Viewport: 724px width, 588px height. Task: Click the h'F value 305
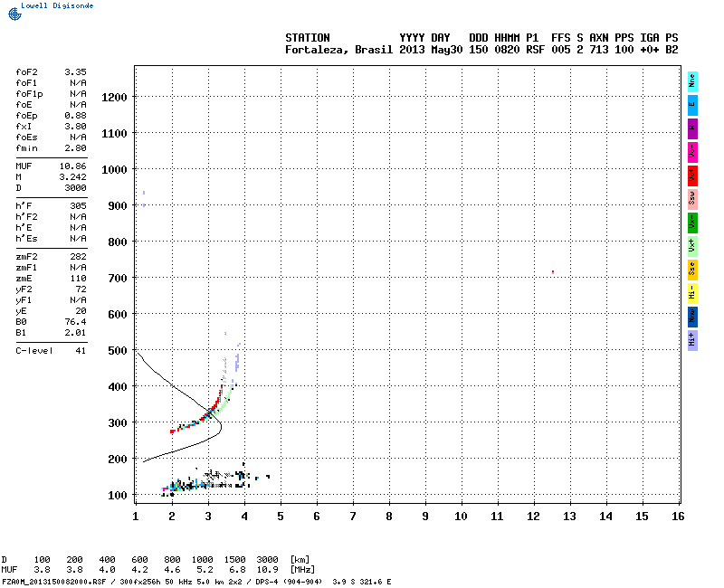79,206
